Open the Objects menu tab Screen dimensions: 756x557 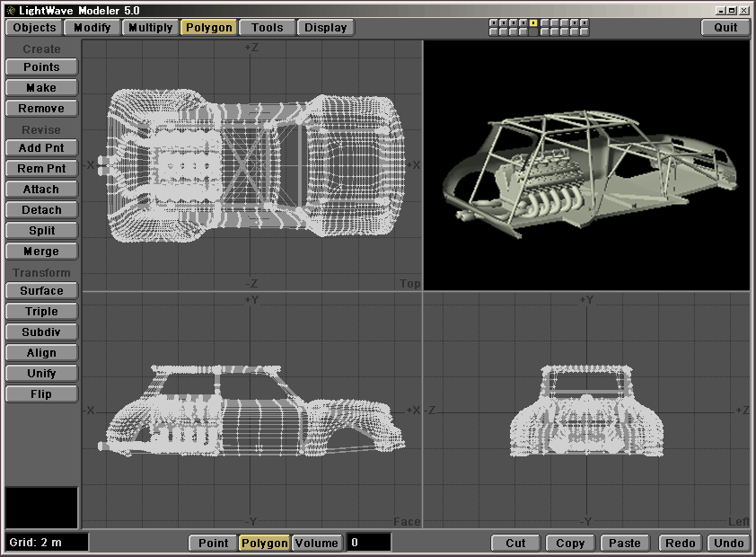[x=34, y=27]
